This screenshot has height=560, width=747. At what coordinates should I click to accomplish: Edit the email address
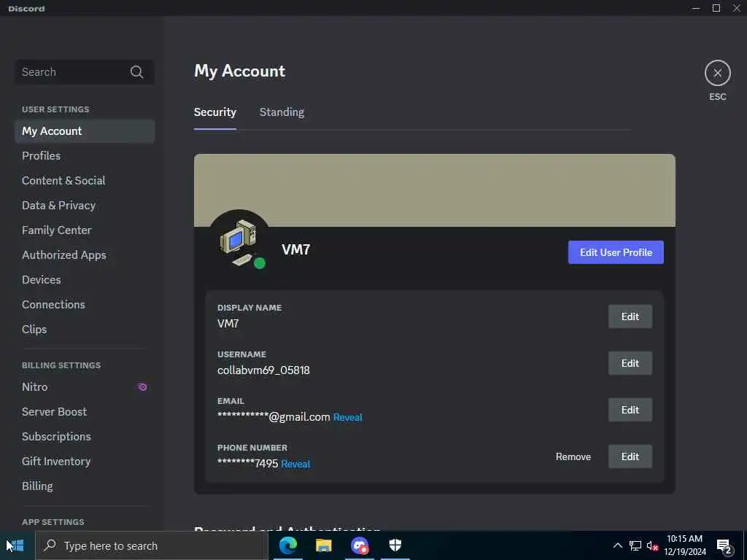point(630,410)
